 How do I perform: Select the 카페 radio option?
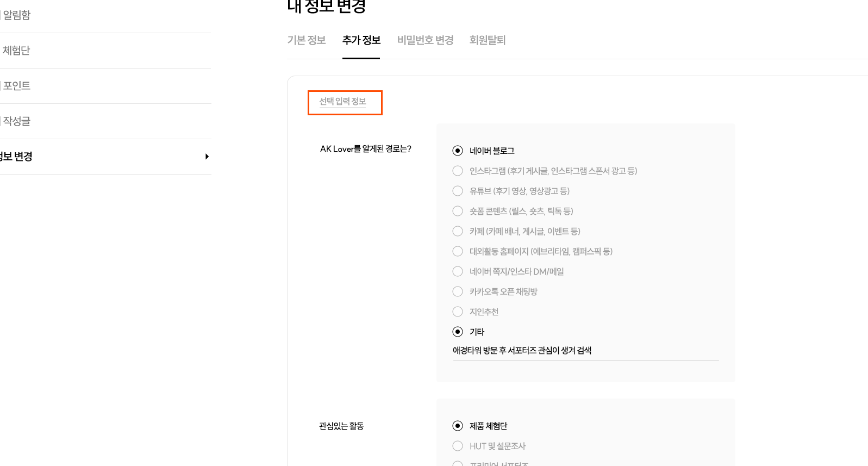click(458, 231)
